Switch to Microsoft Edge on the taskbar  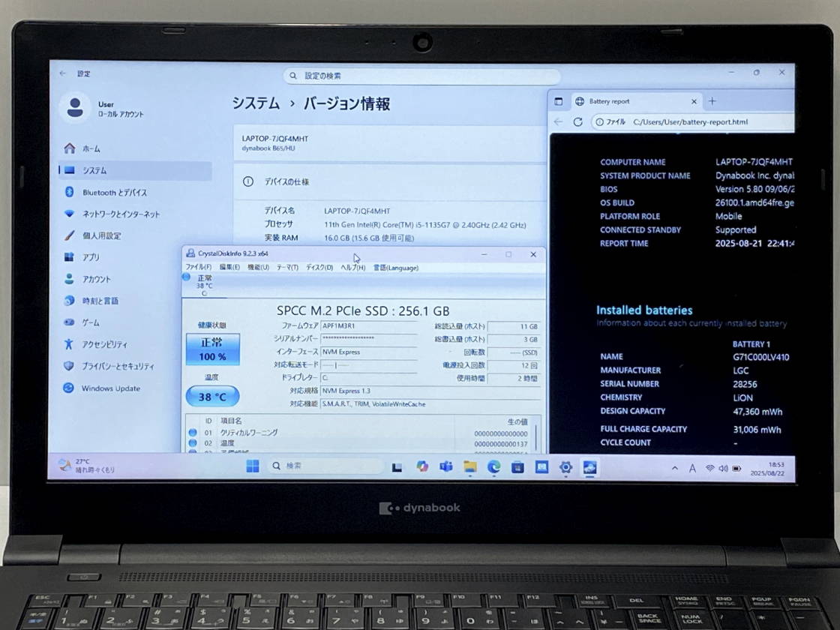tap(493, 467)
